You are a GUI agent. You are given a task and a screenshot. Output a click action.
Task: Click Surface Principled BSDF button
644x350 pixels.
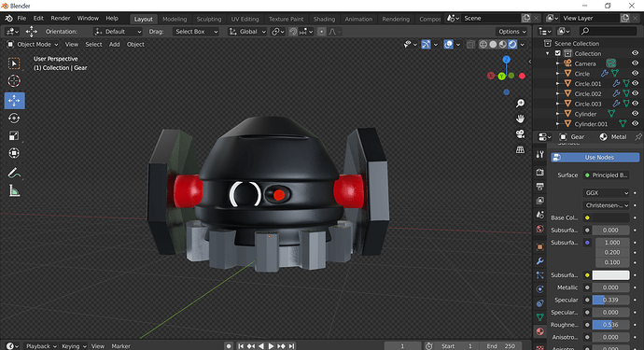[607, 175]
